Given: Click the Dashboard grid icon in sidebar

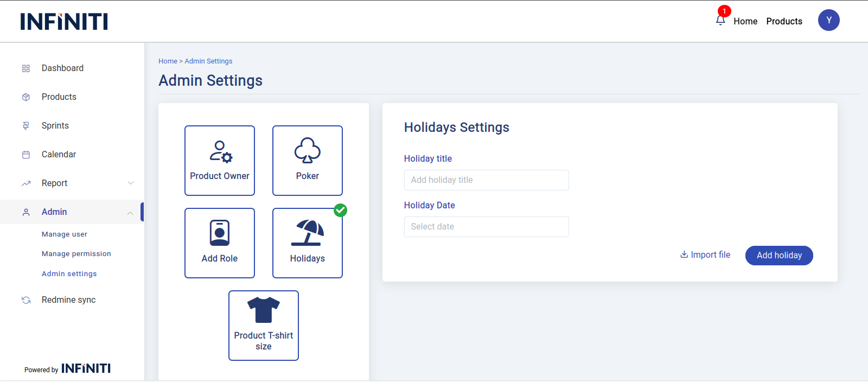Looking at the screenshot, I should pyautogui.click(x=26, y=68).
